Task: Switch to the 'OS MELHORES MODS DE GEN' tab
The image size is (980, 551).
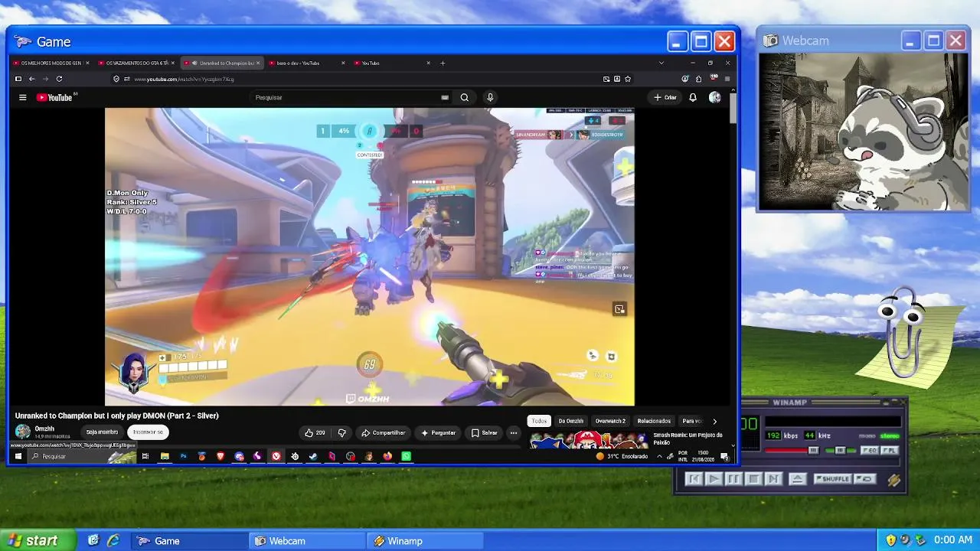Action: point(52,63)
